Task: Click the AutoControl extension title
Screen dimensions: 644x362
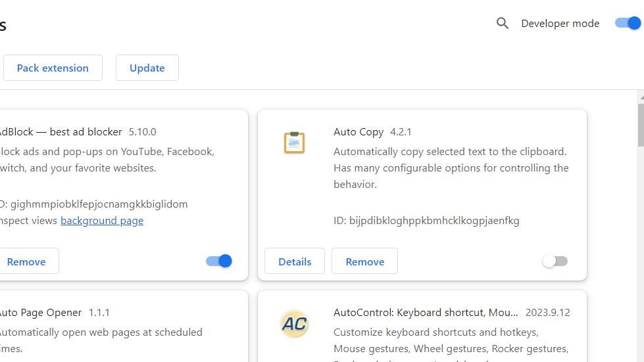Action: pos(426,313)
